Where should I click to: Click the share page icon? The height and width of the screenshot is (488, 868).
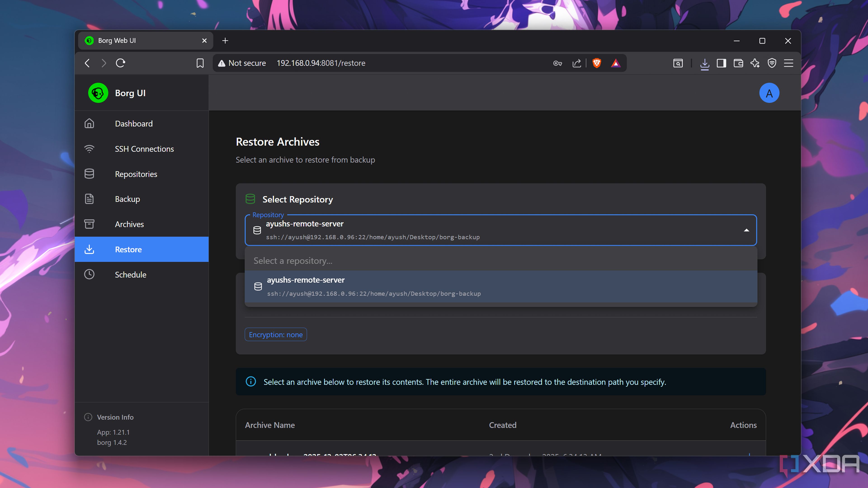[577, 63]
